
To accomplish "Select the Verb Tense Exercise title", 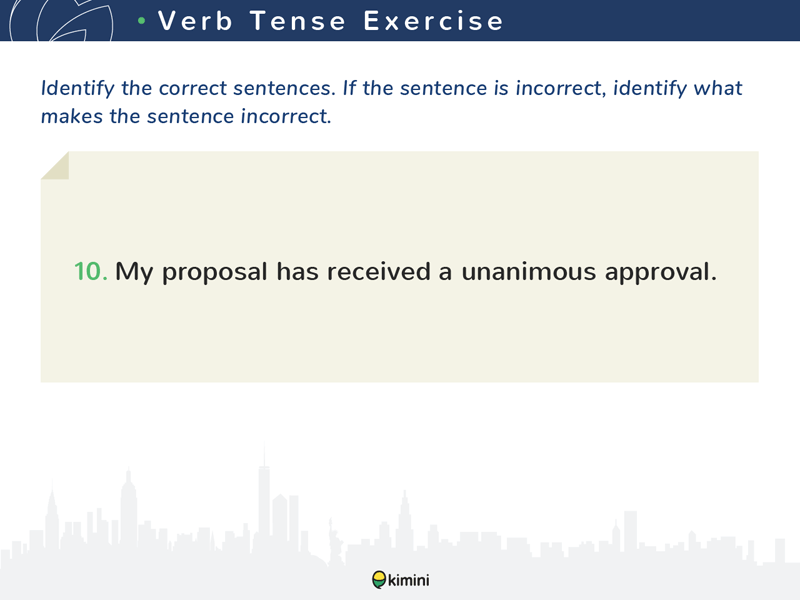I will coord(331,21).
